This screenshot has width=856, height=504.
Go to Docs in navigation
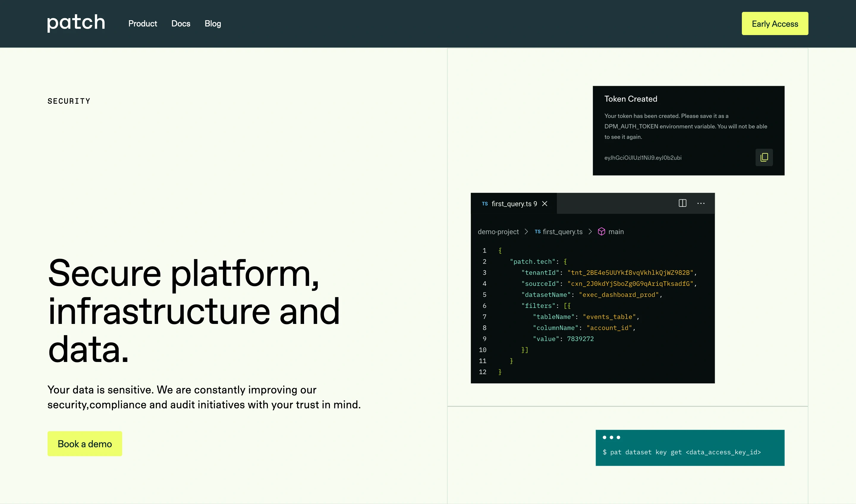point(181,23)
